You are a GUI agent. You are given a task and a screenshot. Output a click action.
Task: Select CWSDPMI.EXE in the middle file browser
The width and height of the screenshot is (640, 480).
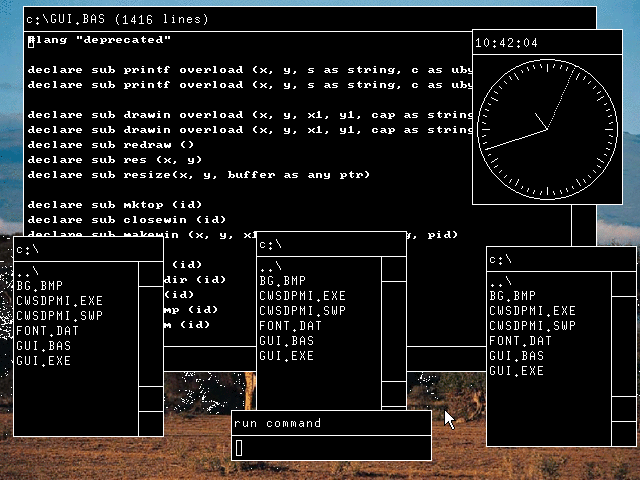(x=302, y=296)
